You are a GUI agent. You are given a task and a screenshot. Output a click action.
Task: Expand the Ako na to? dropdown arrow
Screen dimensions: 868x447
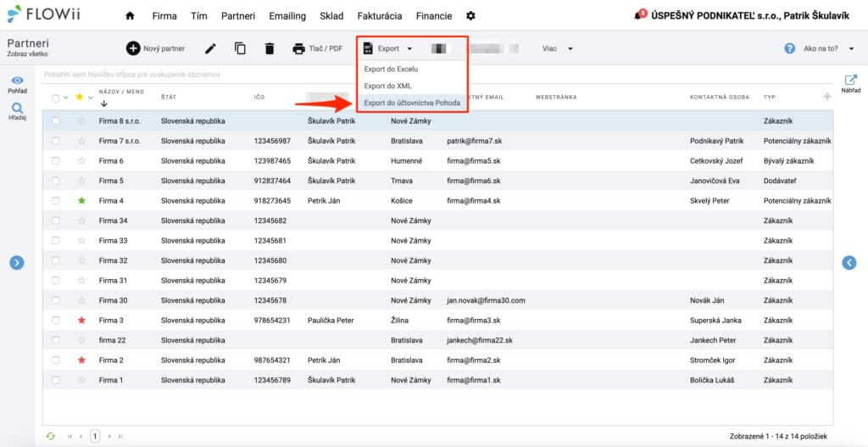(x=851, y=49)
